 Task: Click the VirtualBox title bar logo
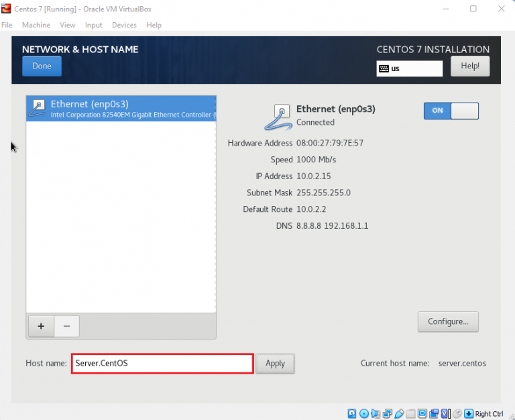[6, 9]
